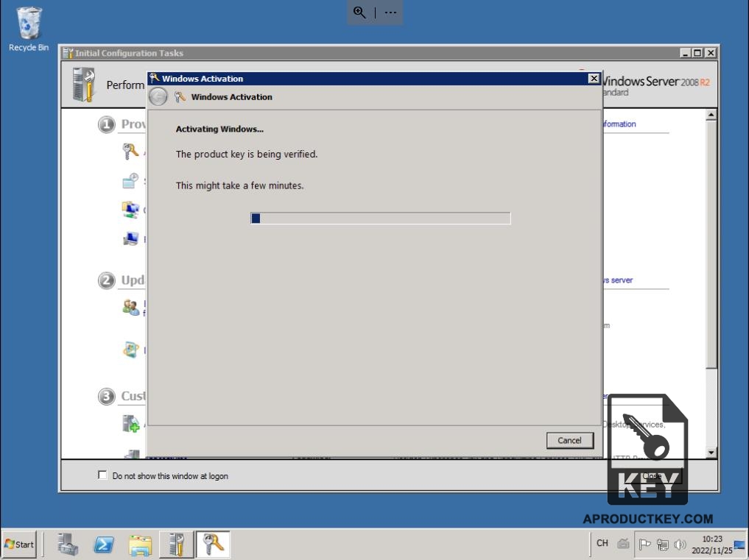
Task: Toggle Do not show this window at logon
Action: pos(102,475)
